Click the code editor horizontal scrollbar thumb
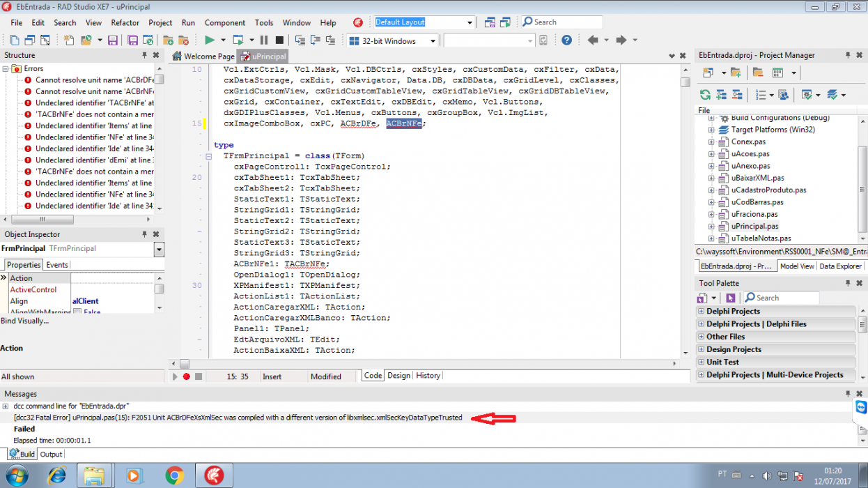Image resolution: width=868 pixels, height=488 pixels. tap(184, 364)
